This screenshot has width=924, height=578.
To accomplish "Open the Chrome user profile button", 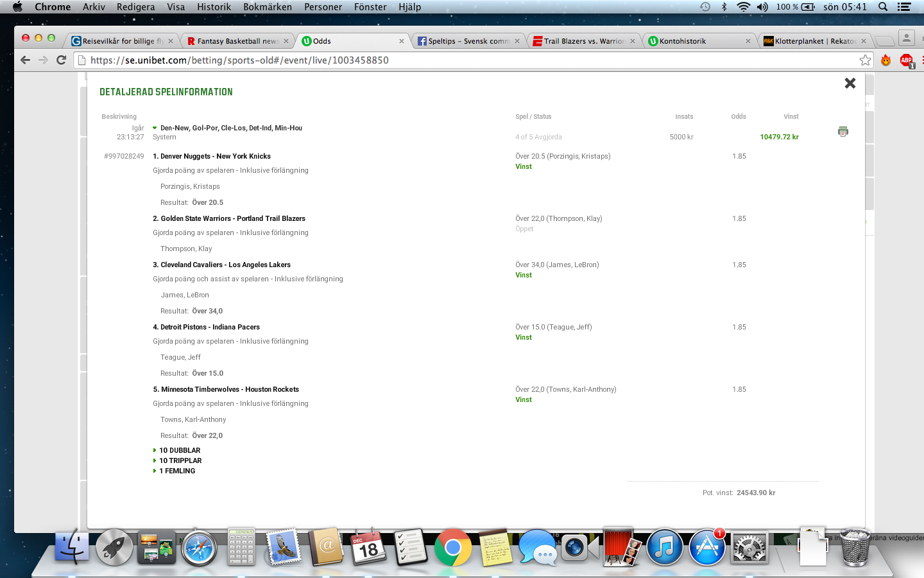I will (906, 38).
